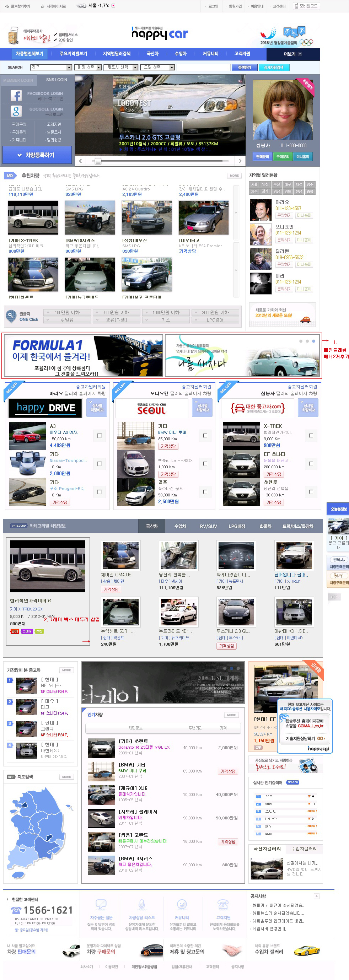Open the 제조사 선택 dropdown
The width and height of the screenshot is (349, 980).
click(x=121, y=68)
